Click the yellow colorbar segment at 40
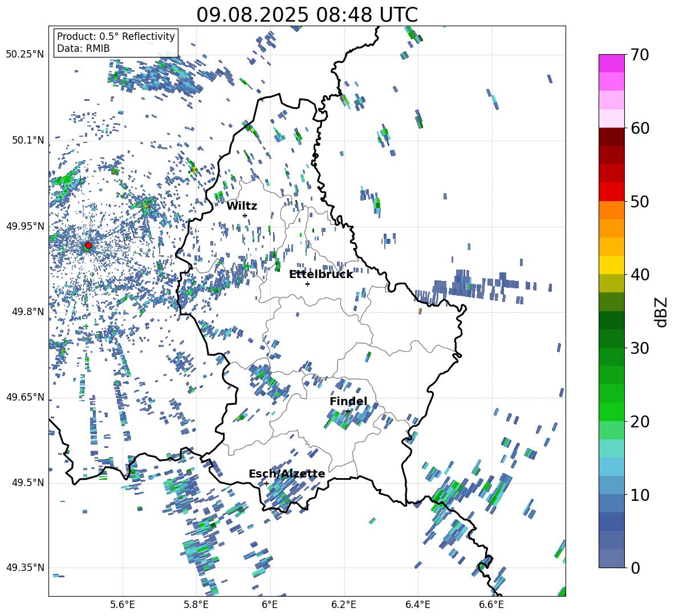675x616 pixels. pyautogui.click(x=611, y=265)
